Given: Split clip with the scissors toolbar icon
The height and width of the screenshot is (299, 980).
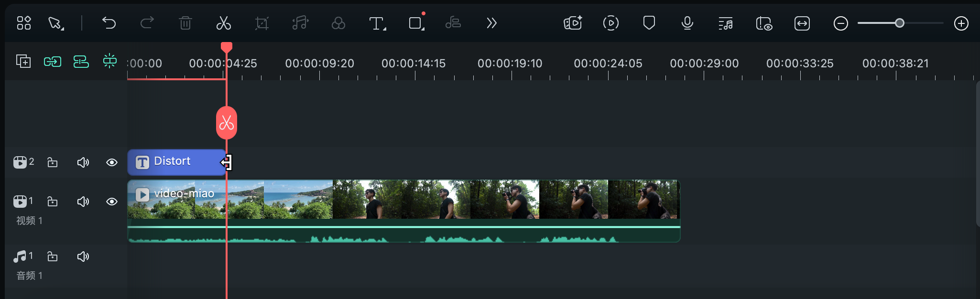Looking at the screenshot, I should click(224, 23).
